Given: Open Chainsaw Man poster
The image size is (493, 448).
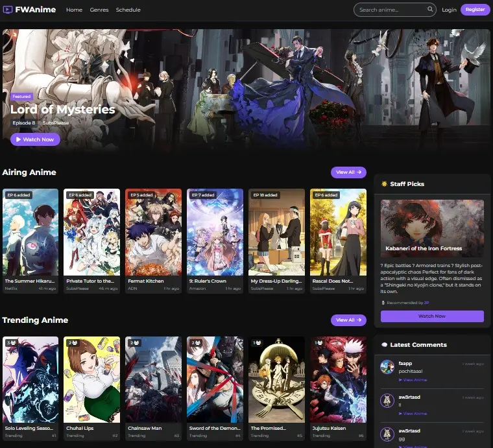Looking at the screenshot, I should tap(154, 379).
